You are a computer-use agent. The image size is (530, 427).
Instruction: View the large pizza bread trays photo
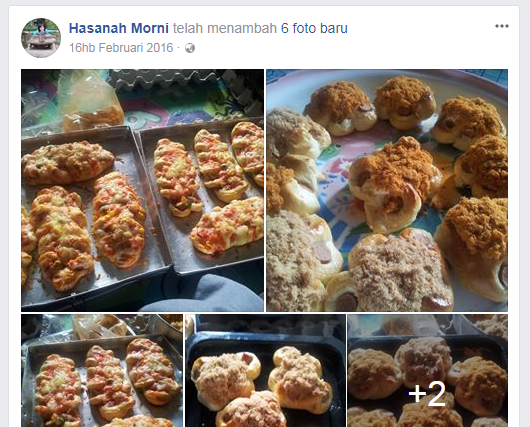(142, 190)
